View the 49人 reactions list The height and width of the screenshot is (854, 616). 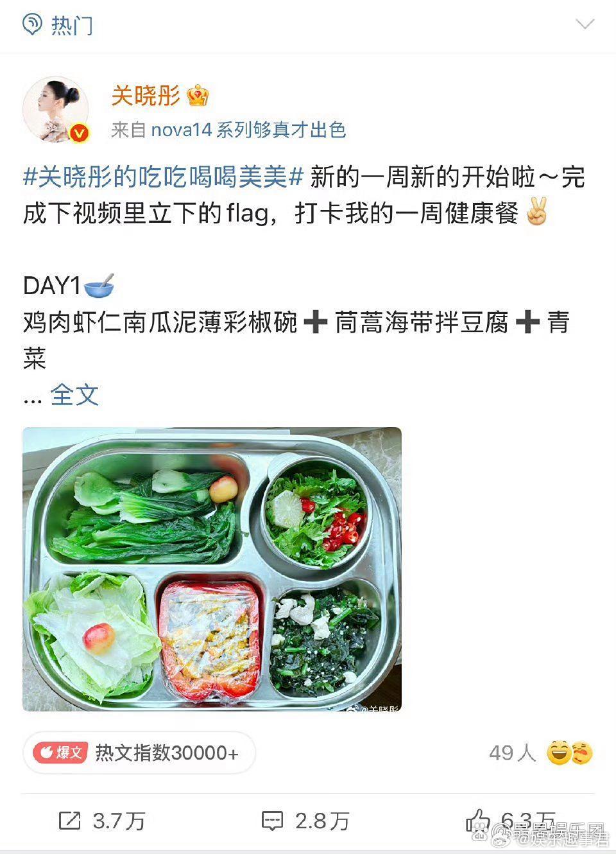click(512, 753)
